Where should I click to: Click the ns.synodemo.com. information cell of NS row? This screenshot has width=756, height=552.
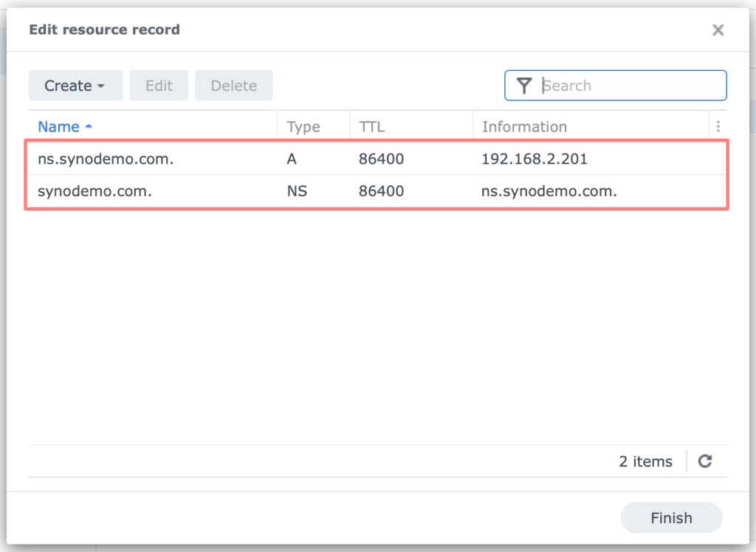tap(549, 191)
